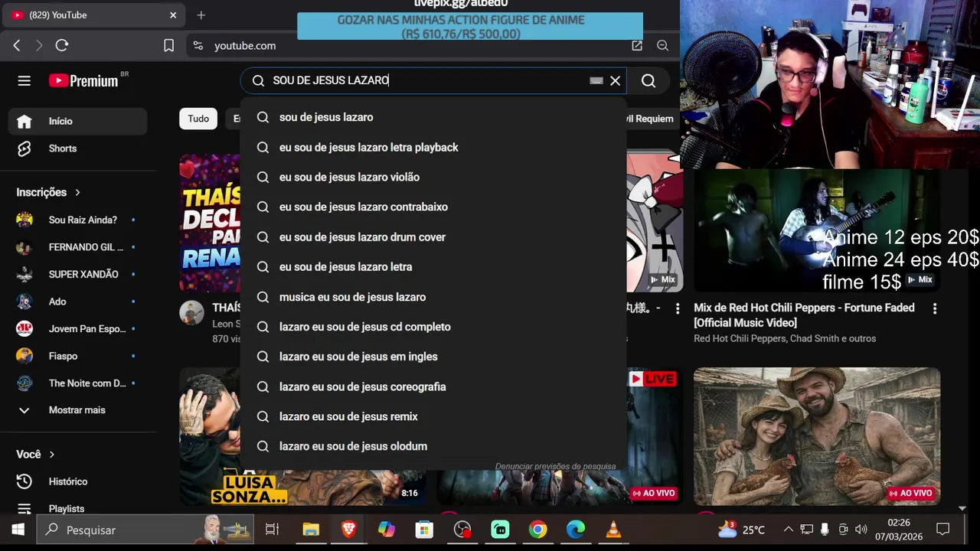Choose suggestion "lazaro eu sou de jesus coreografia"
Viewport: 980px width, 551px height.
[433, 386]
